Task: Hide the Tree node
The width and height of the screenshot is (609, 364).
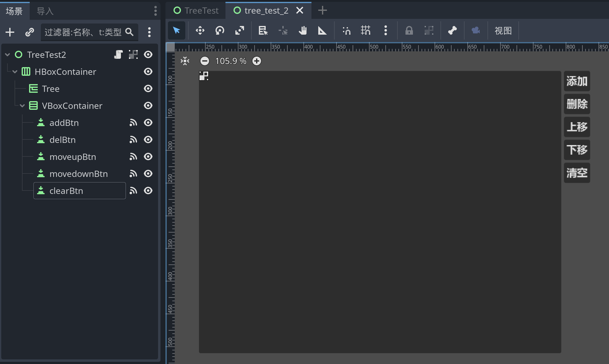Action: (x=148, y=89)
